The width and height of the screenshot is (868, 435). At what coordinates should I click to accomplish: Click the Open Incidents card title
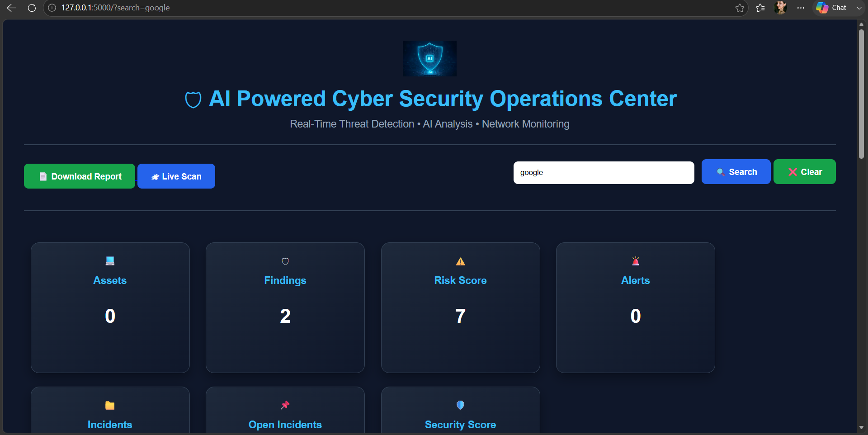[285, 425]
